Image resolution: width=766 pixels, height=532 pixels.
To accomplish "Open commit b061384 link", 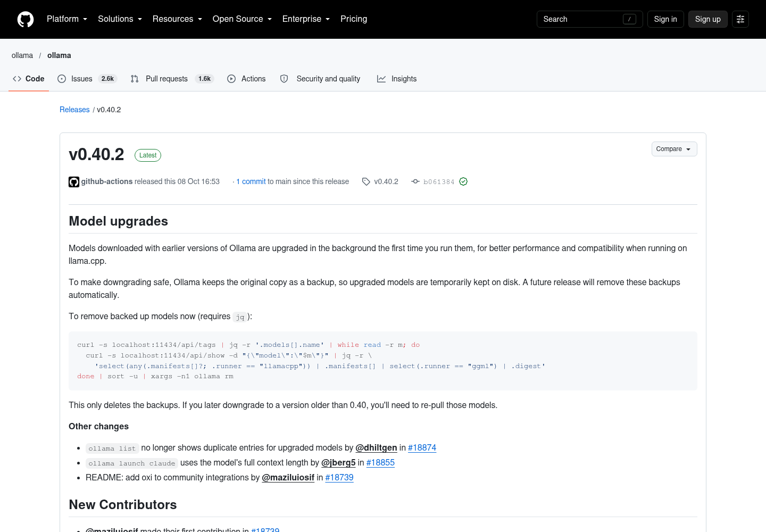I will 439,182.
